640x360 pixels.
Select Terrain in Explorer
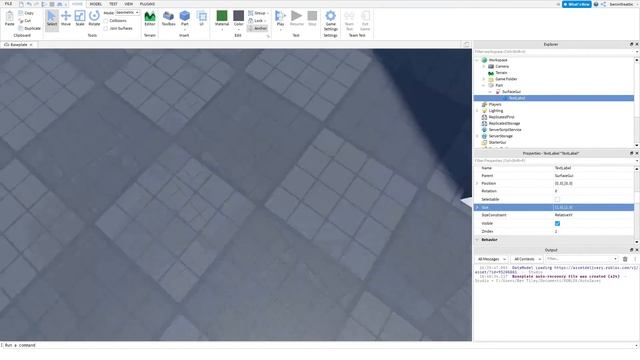point(501,73)
